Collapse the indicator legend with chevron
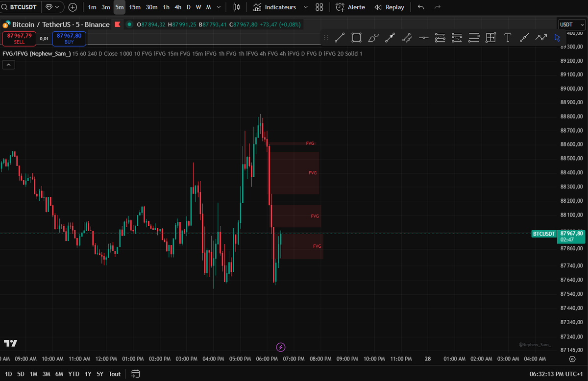Image resolution: width=588 pixels, height=381 pixels. point(8,64)
